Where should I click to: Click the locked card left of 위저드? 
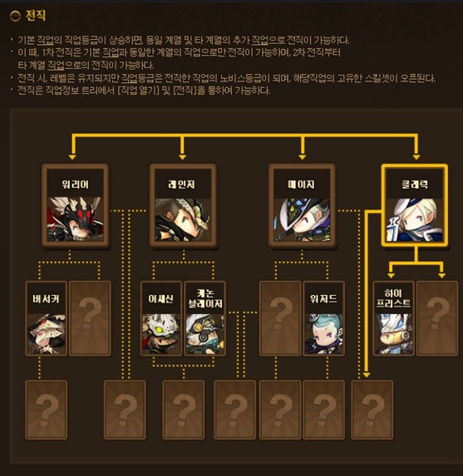pyautogui.click(x=280, y=318)
